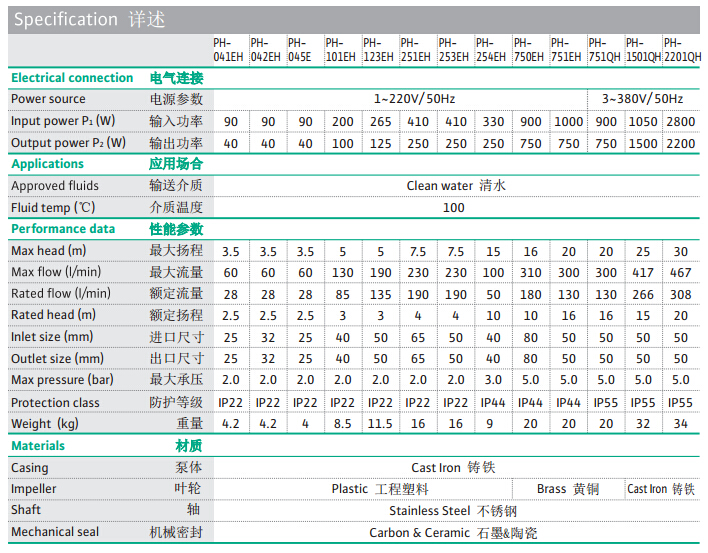The height and width of the screenshot is (553, 708).
Task: Select the Clean water approved fluids cell
Action: click(x=453, y=186)
